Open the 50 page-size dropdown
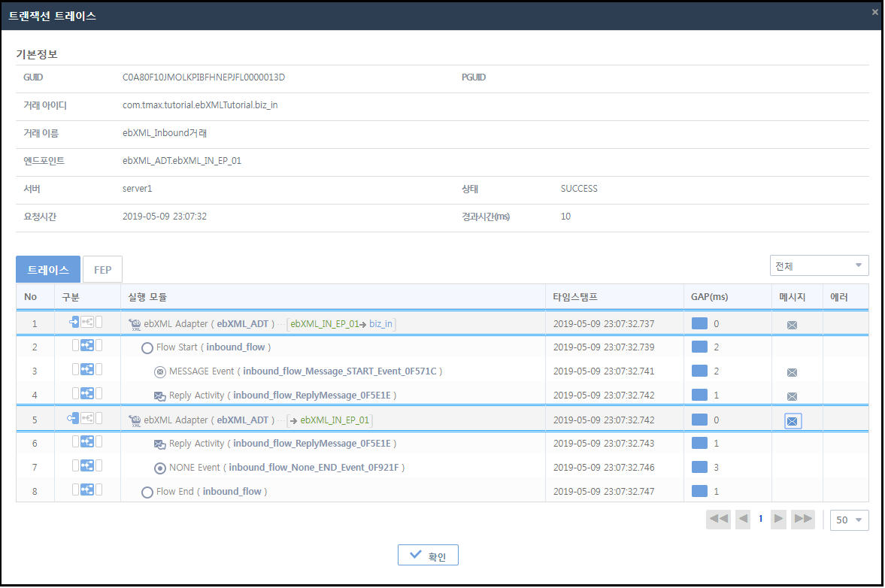This screenshot has height=588, width=885. click(x=849, y=520)
